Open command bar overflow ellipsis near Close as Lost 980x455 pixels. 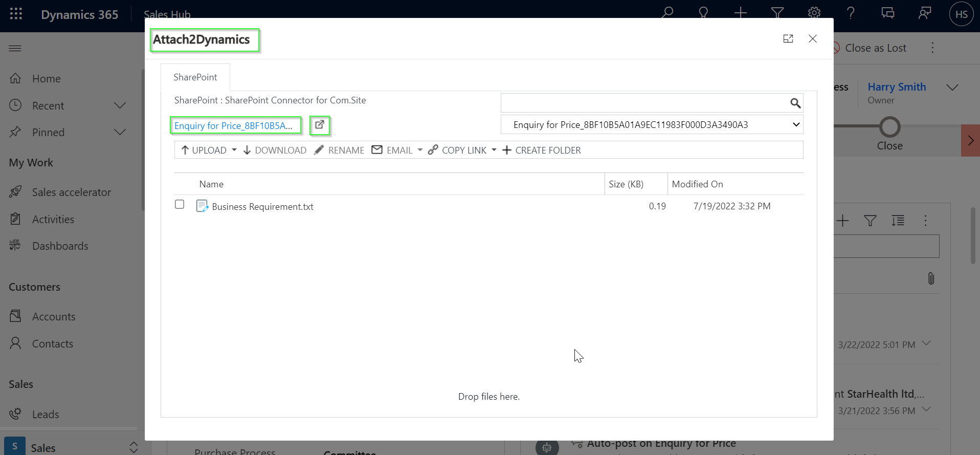[x=932, y=48]
